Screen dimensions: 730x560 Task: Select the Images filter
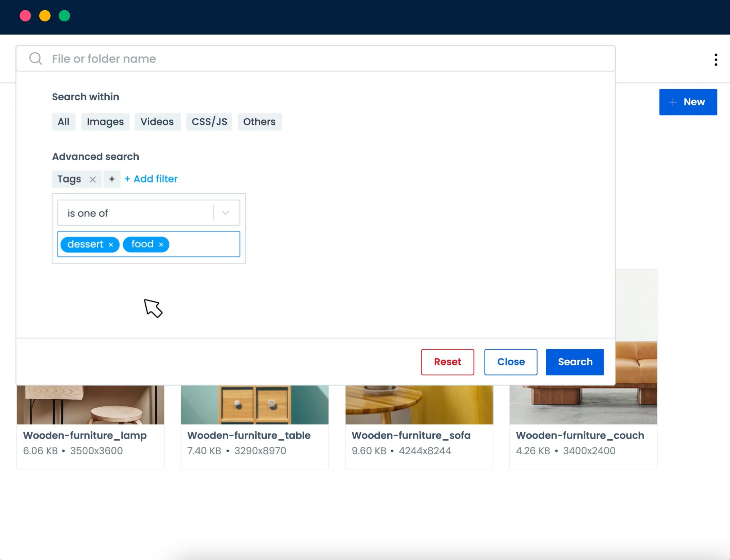(105, 122)
